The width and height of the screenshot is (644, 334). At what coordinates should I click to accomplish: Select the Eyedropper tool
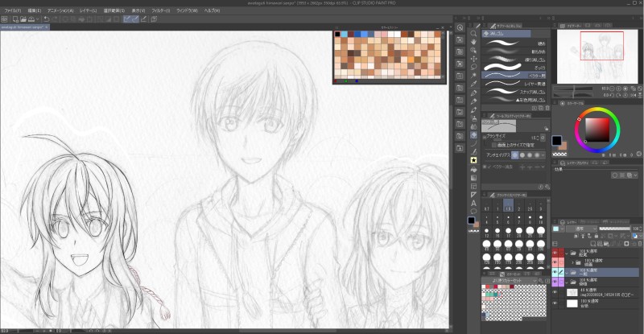tap(473, 84)
